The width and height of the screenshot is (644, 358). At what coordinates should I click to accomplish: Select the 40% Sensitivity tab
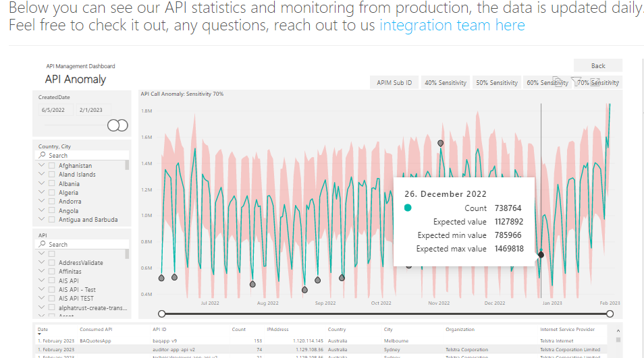444,83
